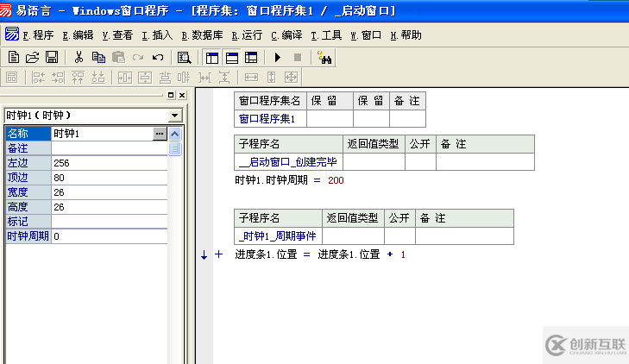
Task: Toggle the bottom status panel layout icon
Action: click(x=232, y=58)
